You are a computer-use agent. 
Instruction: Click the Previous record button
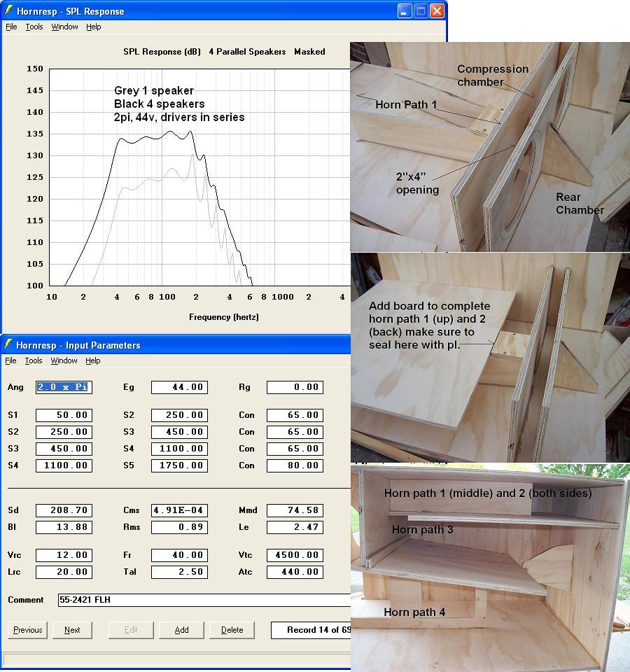tap(27, 630)
